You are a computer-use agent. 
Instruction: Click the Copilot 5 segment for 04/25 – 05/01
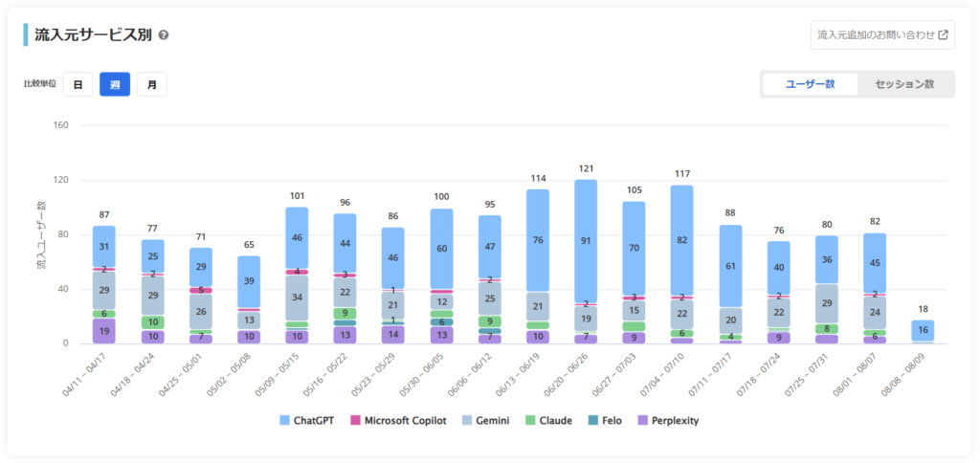pos(201,290)
